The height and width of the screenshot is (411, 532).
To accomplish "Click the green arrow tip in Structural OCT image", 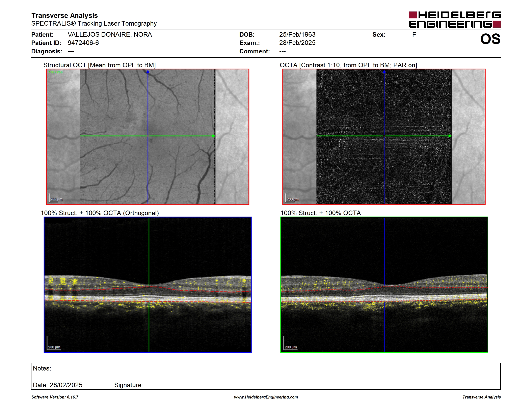I will [214, 136].
